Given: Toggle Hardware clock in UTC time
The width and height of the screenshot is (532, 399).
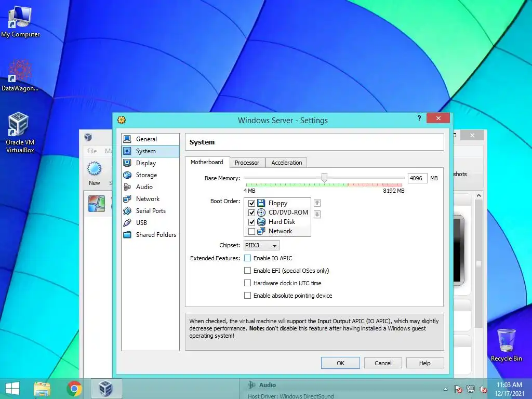Looking at the screenshot, I should tap(248, 283).
